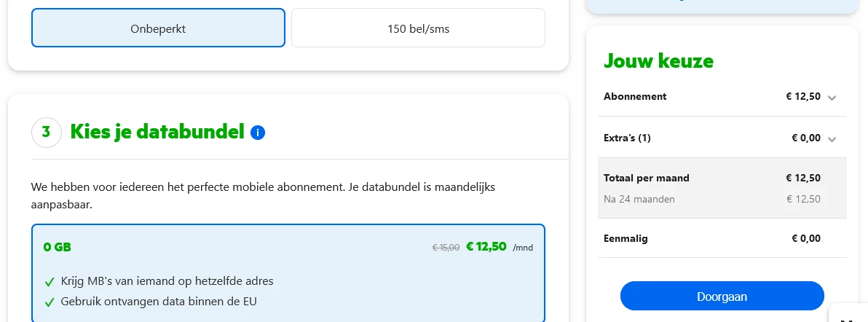
Task: Click the "Na 24 maanden" text
Action: click(639, 199)
